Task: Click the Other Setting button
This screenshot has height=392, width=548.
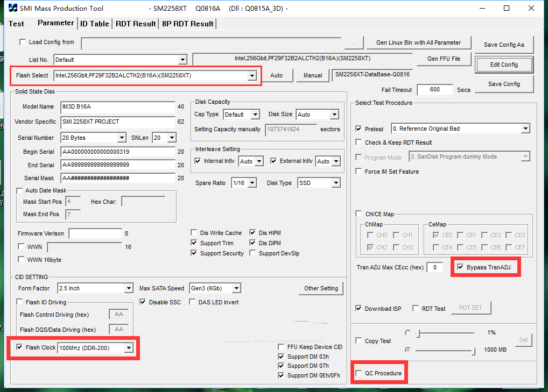Action: [x=321, y=288]
